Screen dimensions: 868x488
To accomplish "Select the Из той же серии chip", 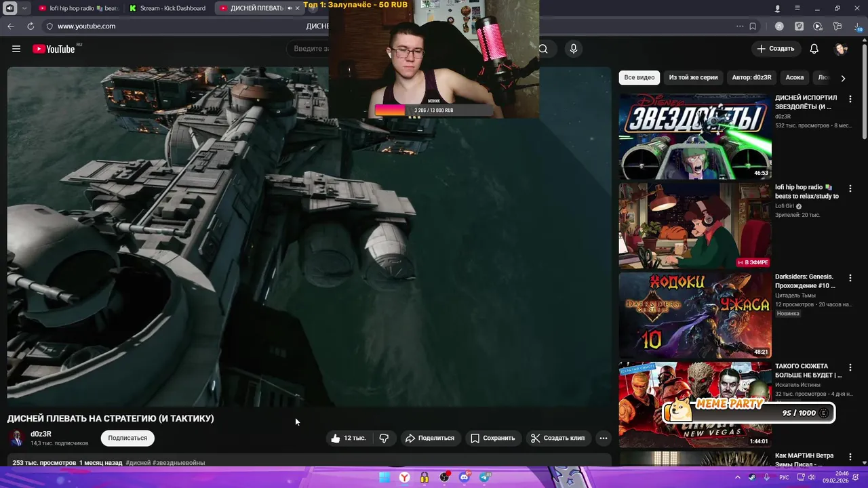I will click(693, 77).
